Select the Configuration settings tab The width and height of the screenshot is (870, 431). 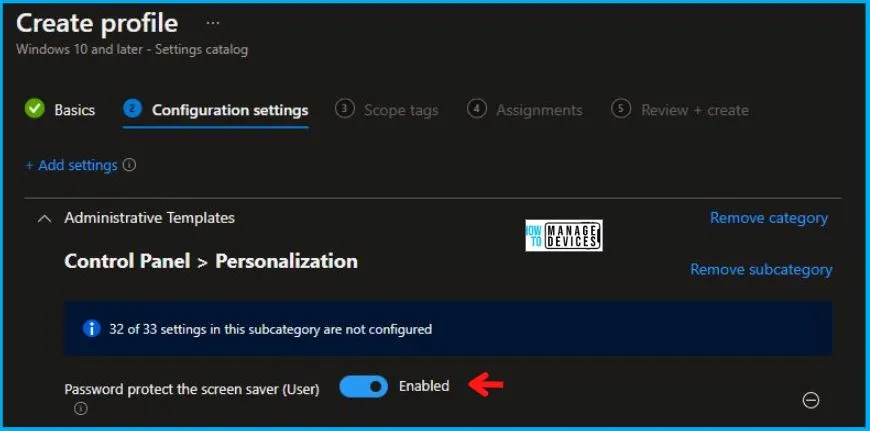click(229, 110)
